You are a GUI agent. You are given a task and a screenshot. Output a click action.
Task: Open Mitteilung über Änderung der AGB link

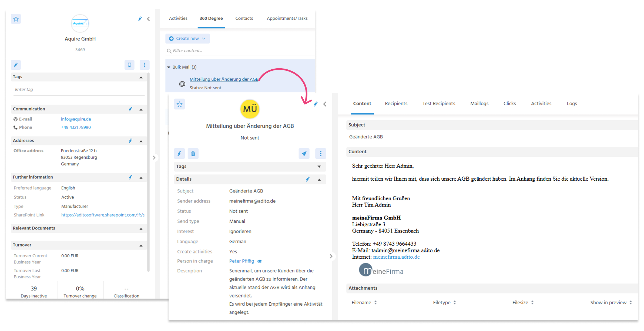tap(224, 79)
